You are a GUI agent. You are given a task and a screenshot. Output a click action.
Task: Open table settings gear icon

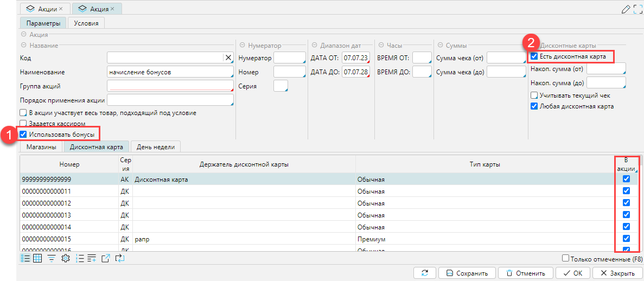[66, 258]
